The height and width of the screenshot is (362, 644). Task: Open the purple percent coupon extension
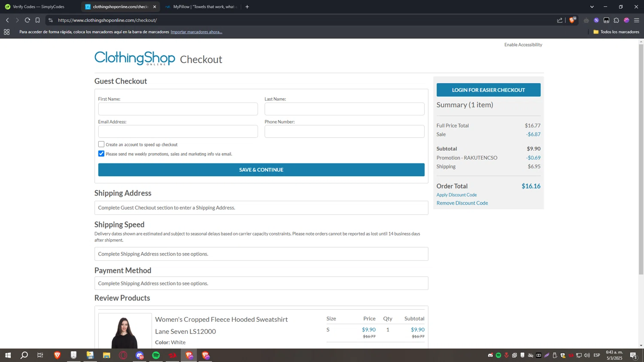point(596,20)
